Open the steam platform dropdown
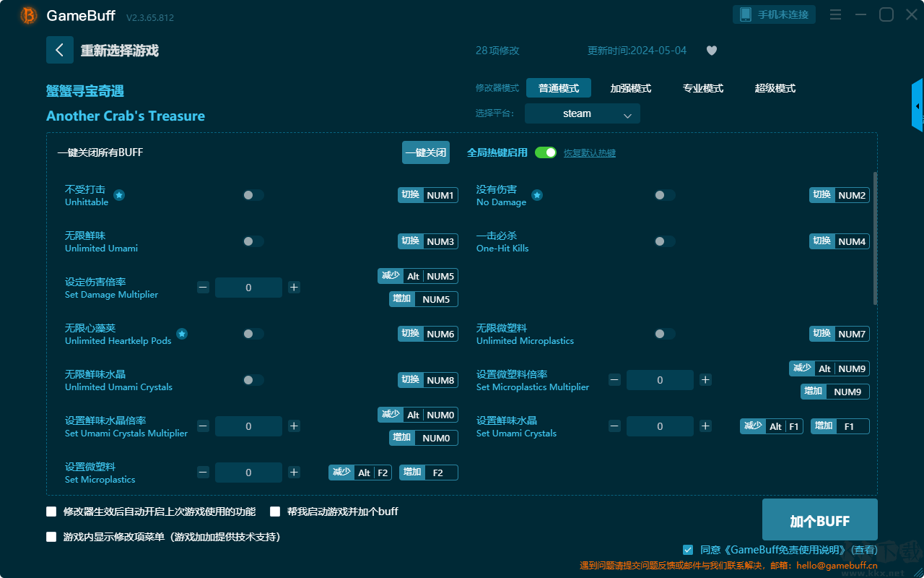 [x=583, y=113]
